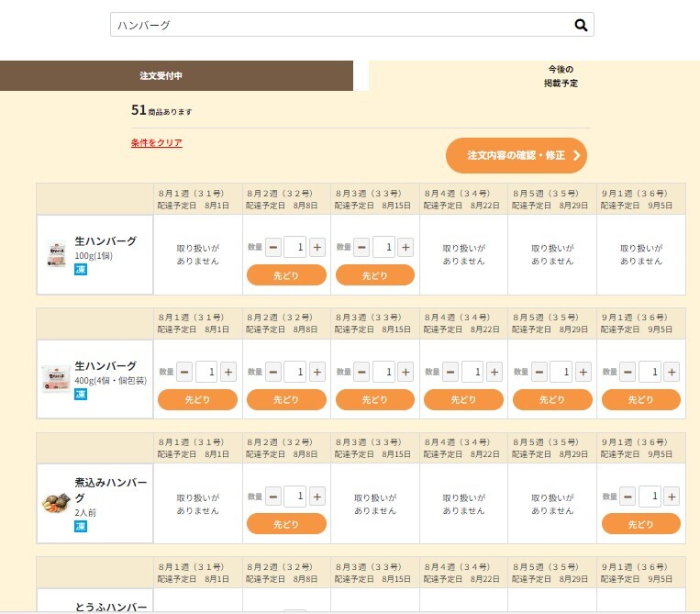Open the 煮込みハンバーグ product image
Viewport: 700px width, 614px height.
[x=56, y=503]
